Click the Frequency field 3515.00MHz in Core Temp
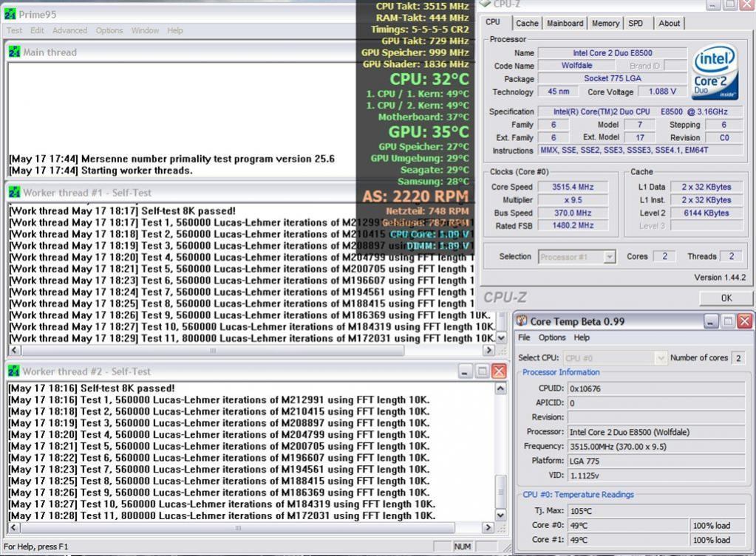 pos(657,447)
